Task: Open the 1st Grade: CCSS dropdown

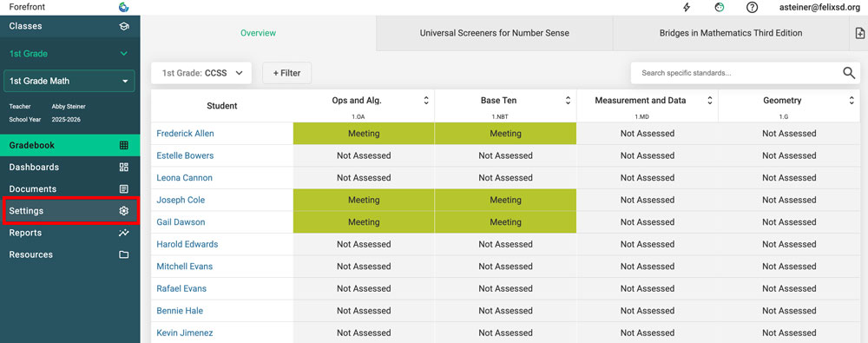Action: click(201, 73)
